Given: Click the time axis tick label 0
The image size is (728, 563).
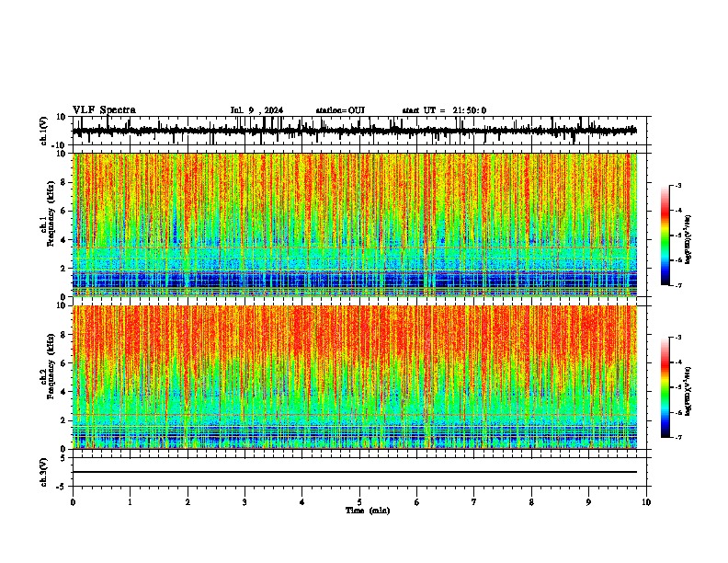Looking at the screenshot, I should pyautogui.click(x=73, y=502).
